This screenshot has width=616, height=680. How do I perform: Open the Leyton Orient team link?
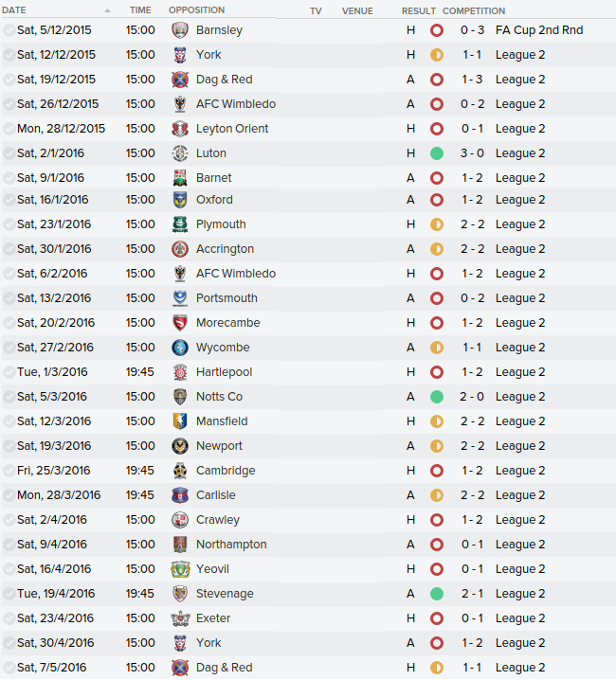click(x=232, y=129)
